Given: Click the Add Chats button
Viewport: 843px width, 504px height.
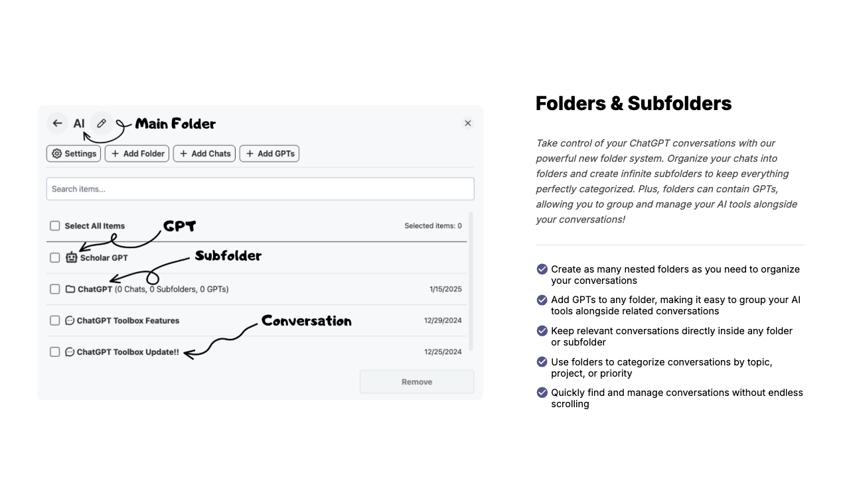Looking at the screenshot, I should click(204, 153).
